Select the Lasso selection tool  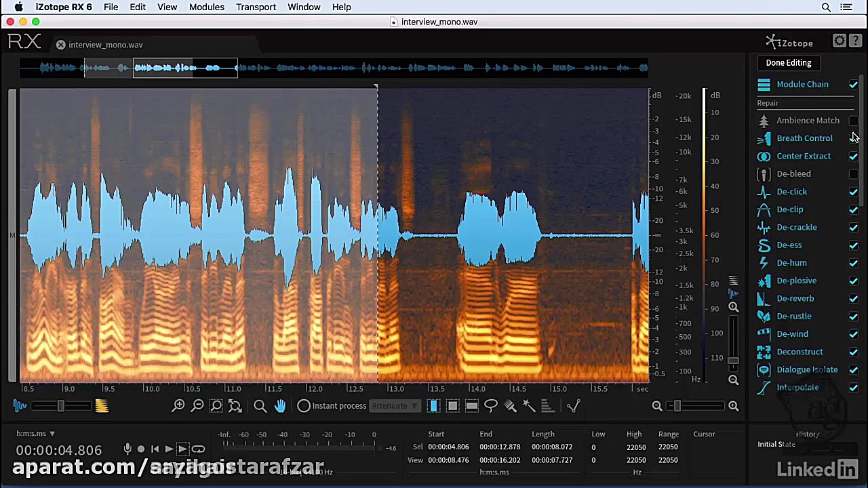pyautogui.click(x=491, y=405)
